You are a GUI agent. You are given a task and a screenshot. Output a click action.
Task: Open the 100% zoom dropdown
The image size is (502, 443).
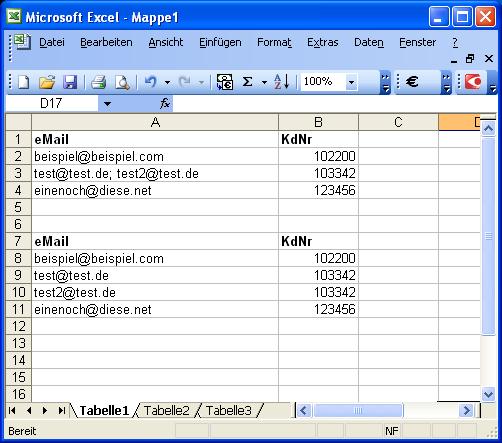coord(351,82)
